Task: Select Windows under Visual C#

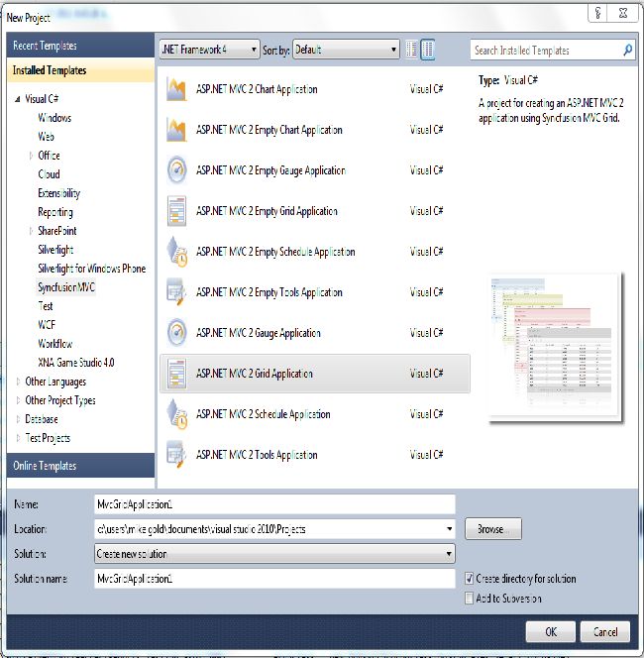Action: [x=54, y=118]
